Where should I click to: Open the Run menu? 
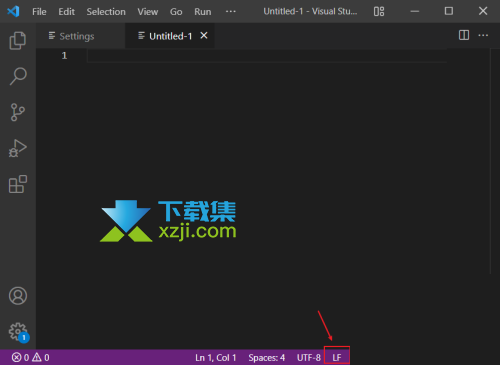point(203,12)
